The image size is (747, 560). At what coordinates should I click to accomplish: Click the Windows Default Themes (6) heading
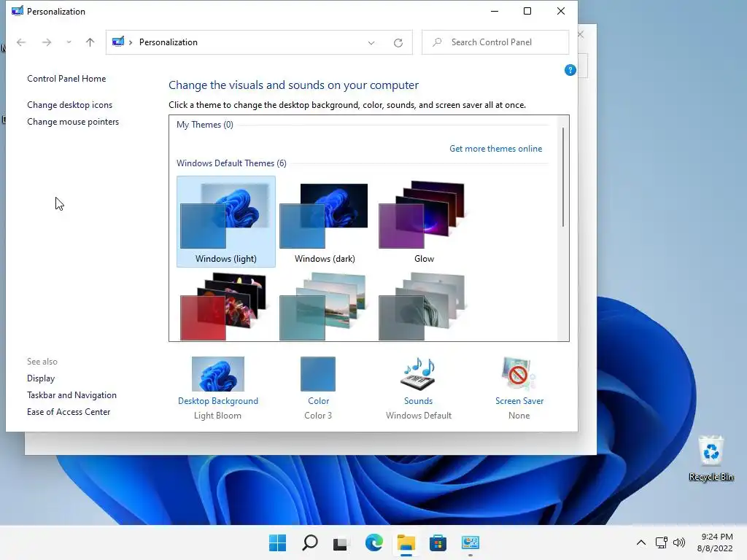[x=231, y=163]
